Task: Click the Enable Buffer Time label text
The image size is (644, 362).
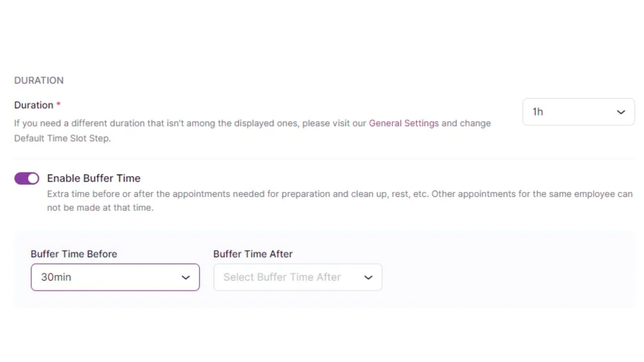Action: [94, 178]
